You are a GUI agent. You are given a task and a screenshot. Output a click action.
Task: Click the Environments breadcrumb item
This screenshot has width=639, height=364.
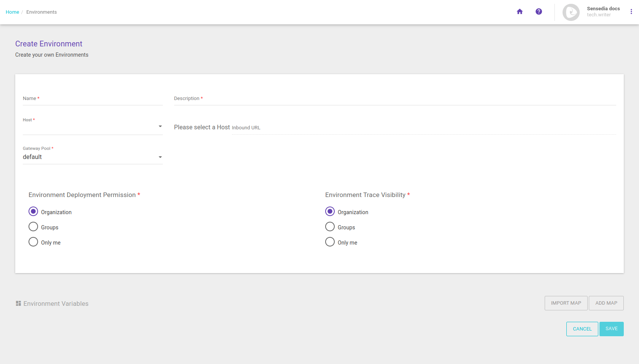click(41, 12)
